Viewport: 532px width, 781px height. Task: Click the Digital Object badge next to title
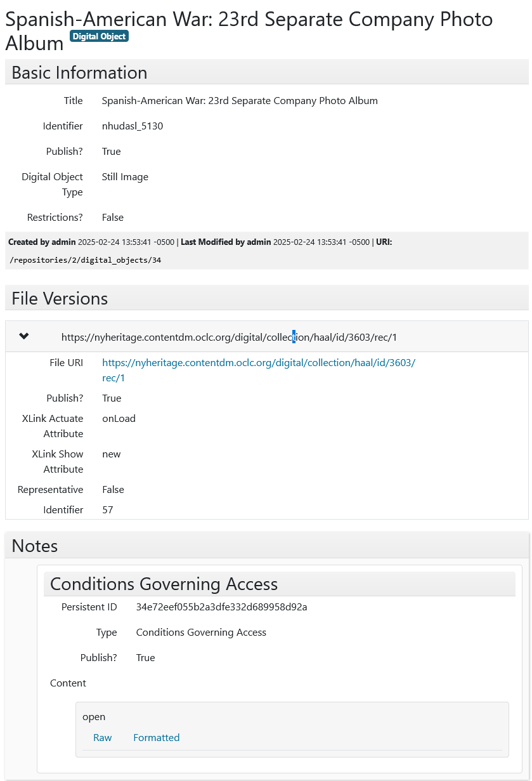[x=99, y=36]
